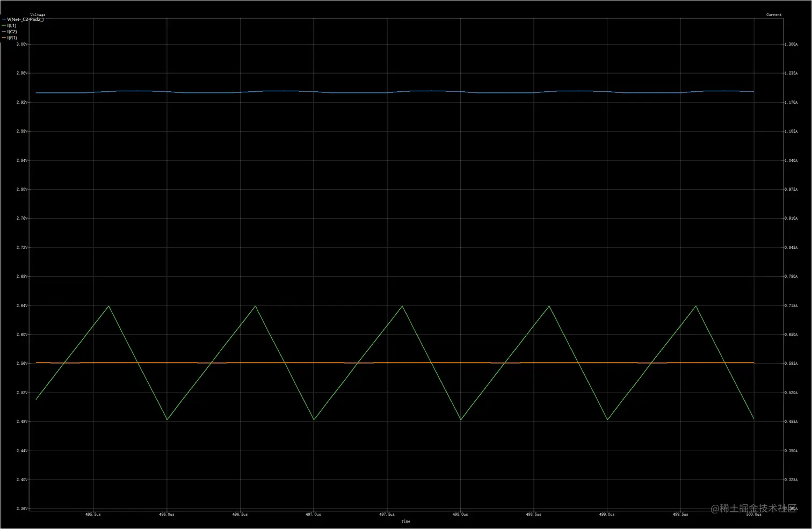Click the 496.0us time axis label
The image size is (812, 529).
point(166,514)
